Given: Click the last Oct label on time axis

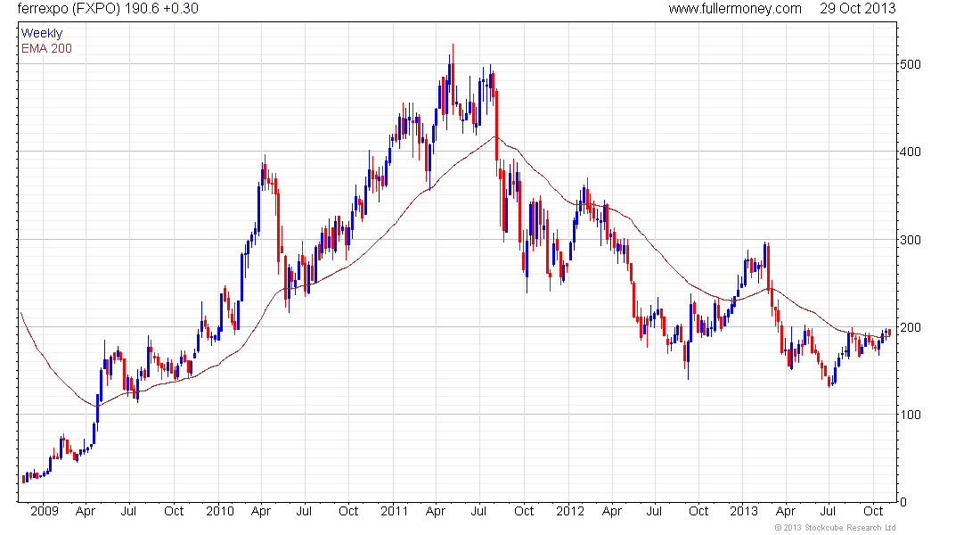Looking at the screenshot, I should 873,511.
